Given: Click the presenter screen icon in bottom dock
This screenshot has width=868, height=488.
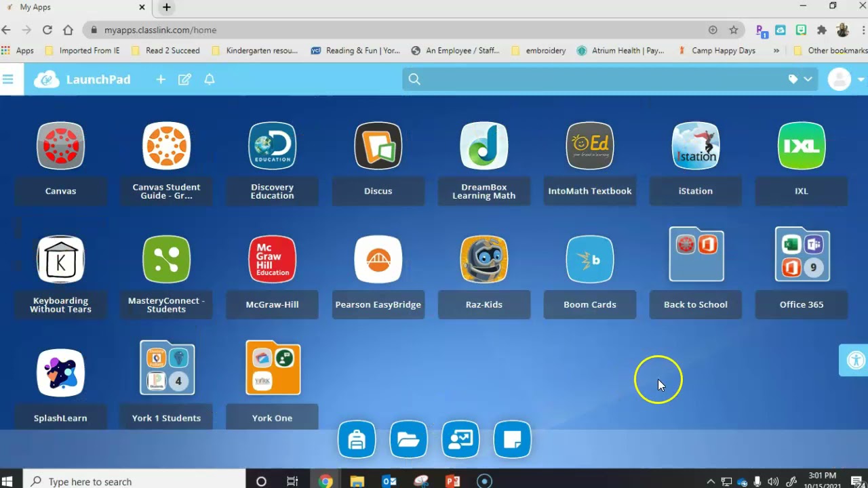Looking at the screenshot, I should coord(460,440).
